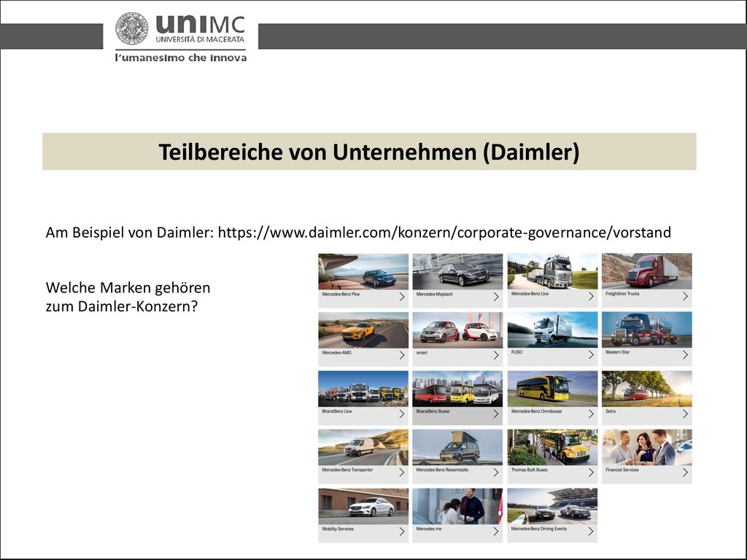This screenshot has width=747, height=560.
Task: Click the Mercedes-Benz Reisemobile arrow
Action: pos(496,472)
